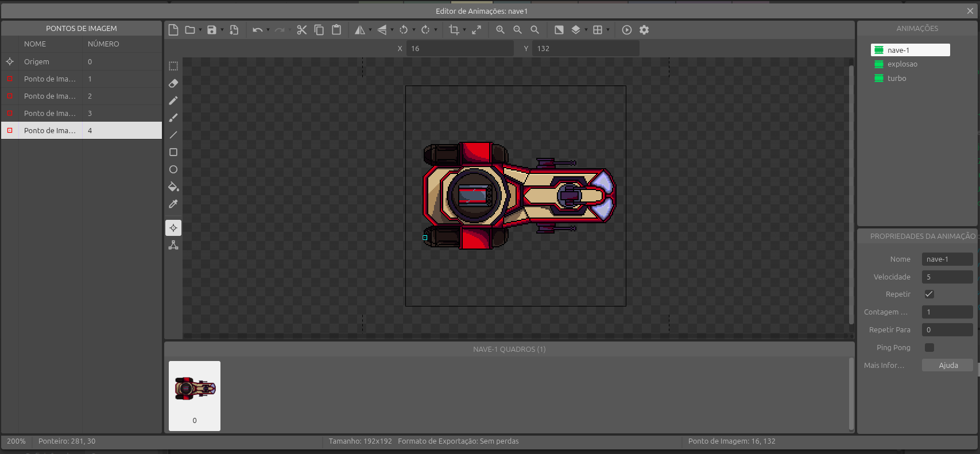
Task: Select the Eraser tool
Action: click(x=173, y=83)
